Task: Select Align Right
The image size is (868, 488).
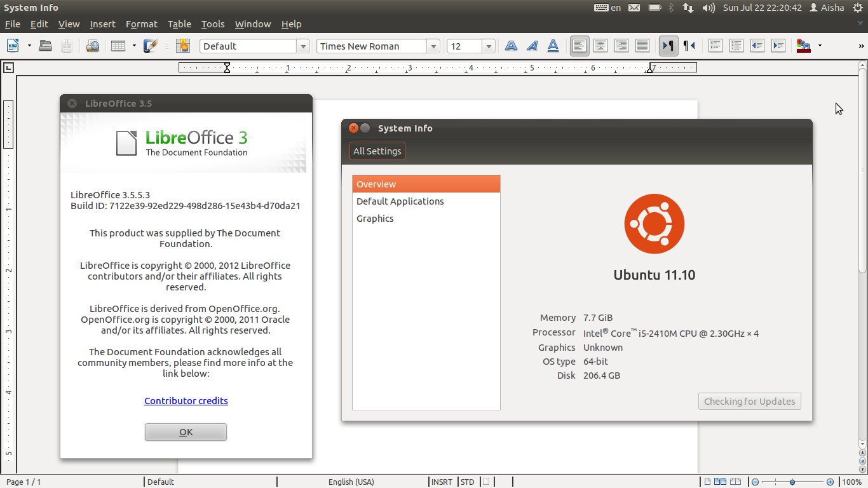Action: [621, 46]
